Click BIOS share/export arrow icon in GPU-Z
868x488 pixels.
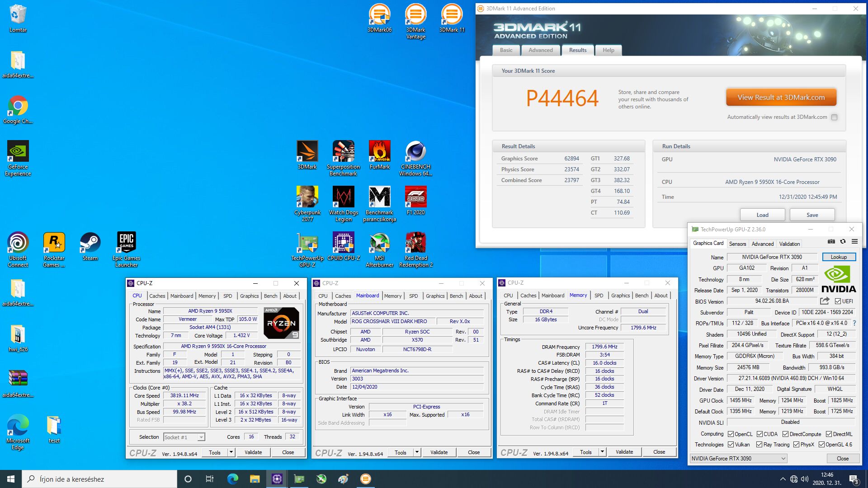(x=825, y=301)
